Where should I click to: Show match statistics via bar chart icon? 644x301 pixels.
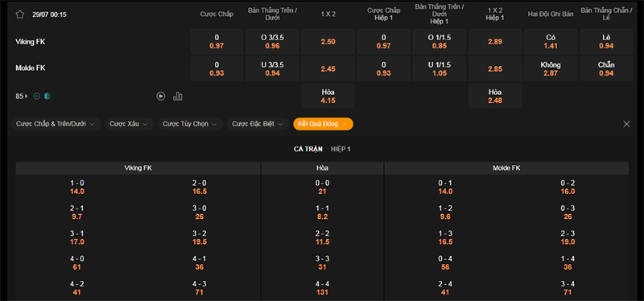178,96
